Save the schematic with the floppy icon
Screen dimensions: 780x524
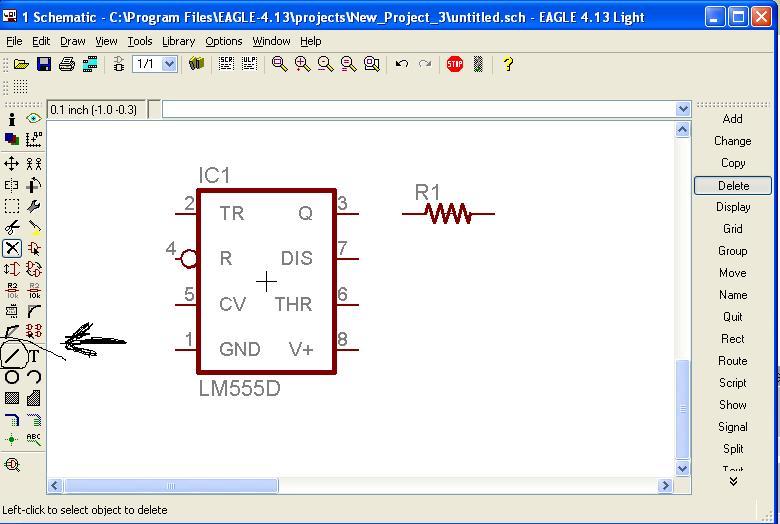pos(44,64)
